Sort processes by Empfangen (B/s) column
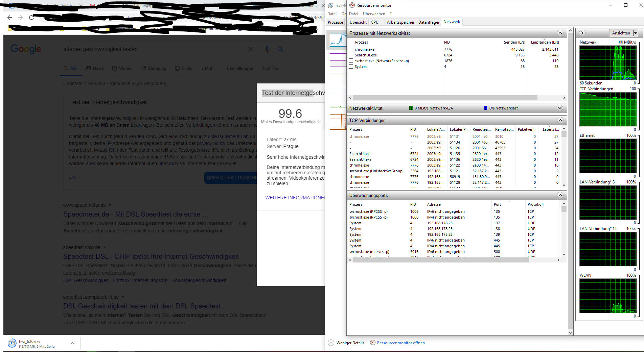 544,42
